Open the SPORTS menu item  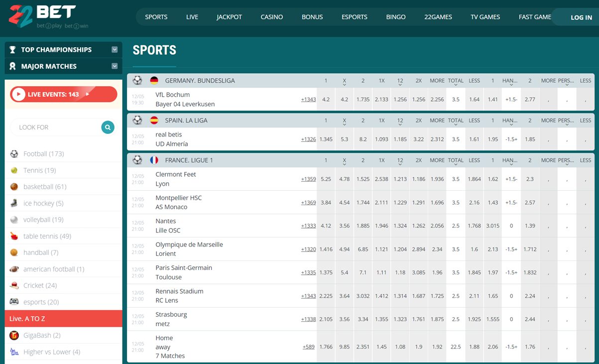click(156, 17)
